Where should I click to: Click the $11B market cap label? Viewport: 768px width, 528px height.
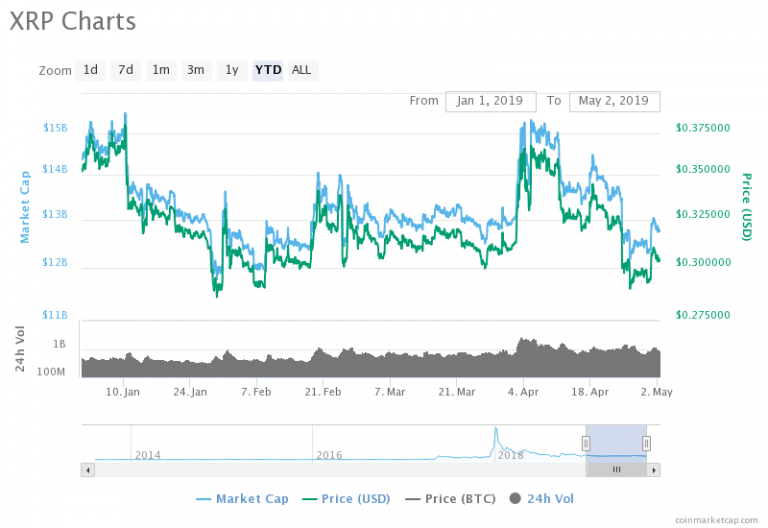(x=55, y=315)
